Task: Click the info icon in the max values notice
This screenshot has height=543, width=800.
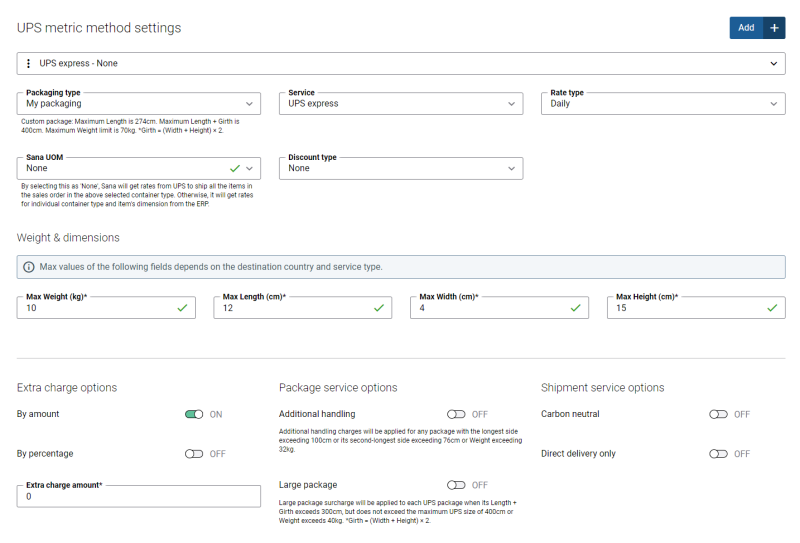Action: [x=29, y=267]
